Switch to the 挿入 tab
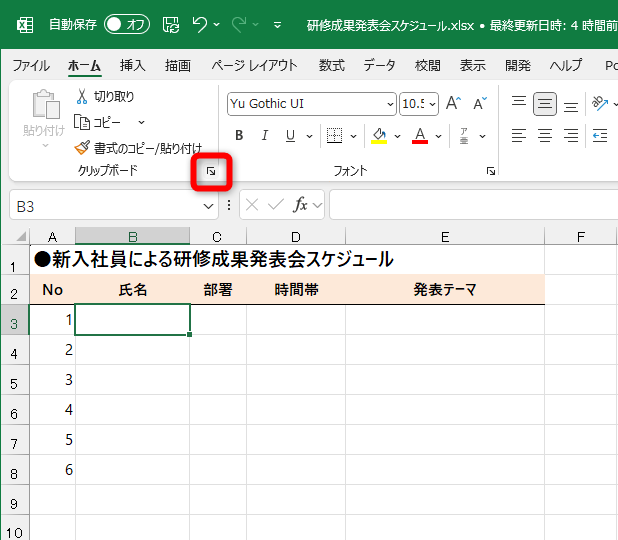The width and height of the screenshot is (618, 540). point(132,65)
